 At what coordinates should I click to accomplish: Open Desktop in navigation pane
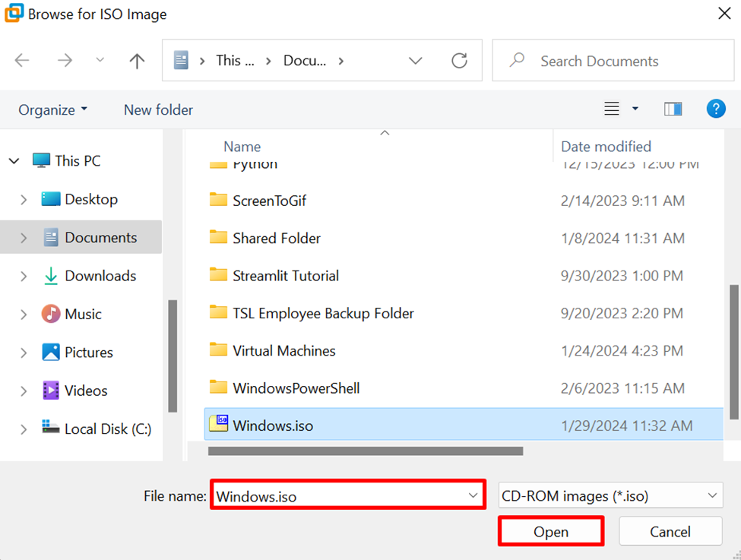coord(91,199)
